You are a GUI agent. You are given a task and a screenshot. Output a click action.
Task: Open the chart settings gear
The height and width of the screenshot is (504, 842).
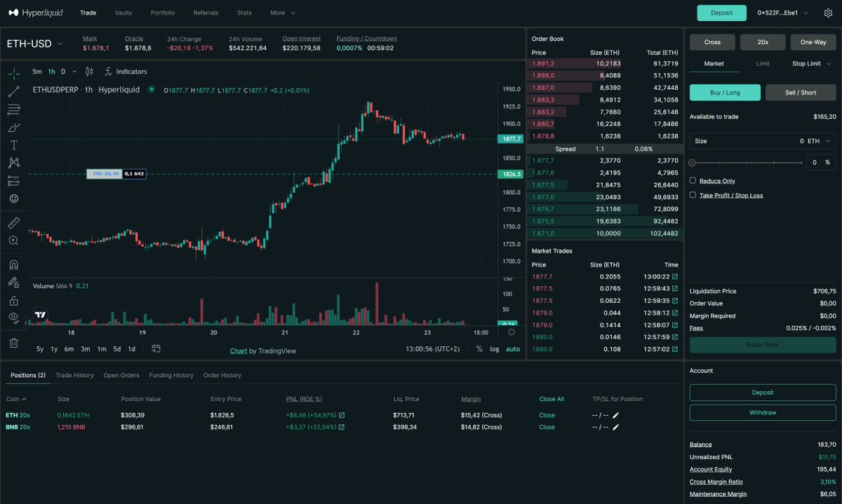(x=512, y=332)
